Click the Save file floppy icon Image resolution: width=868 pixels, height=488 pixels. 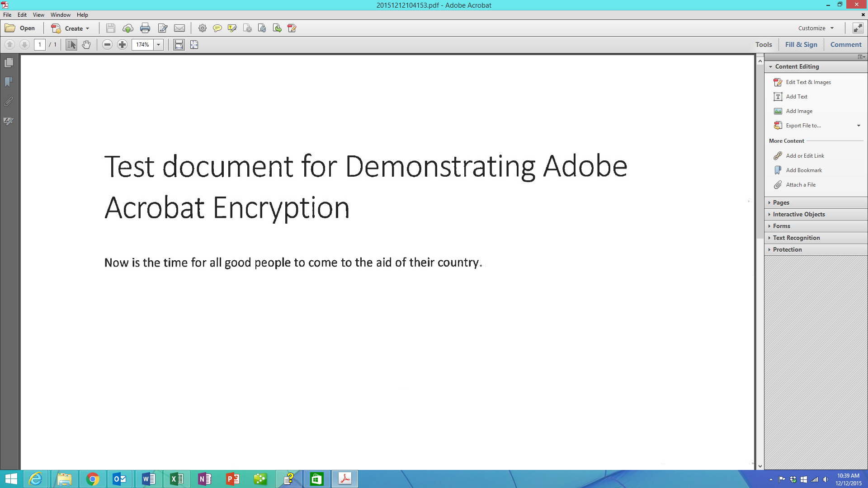(111, 28)
